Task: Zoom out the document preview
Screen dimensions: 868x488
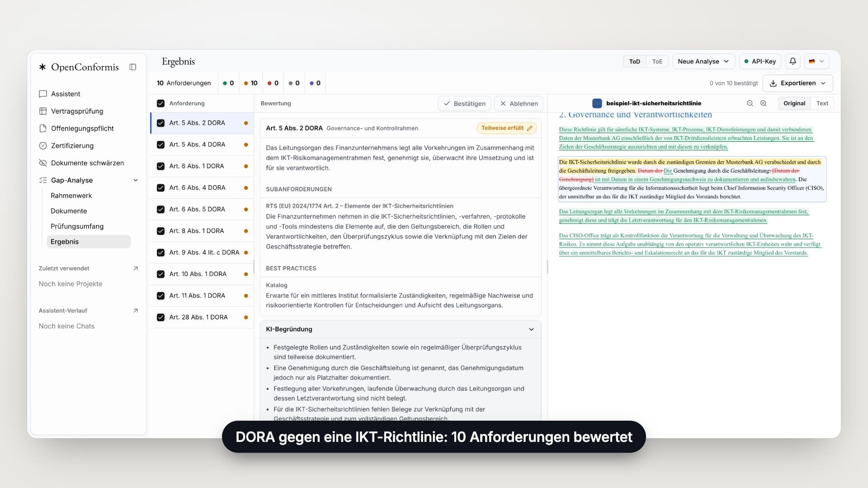Action: click(x=750, y=103)
